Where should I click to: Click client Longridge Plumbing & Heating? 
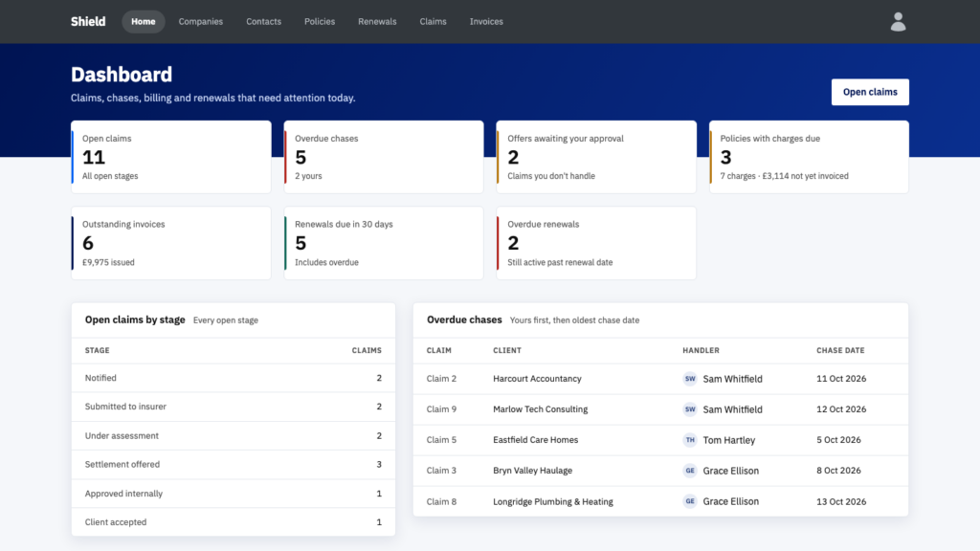[553, 501]
